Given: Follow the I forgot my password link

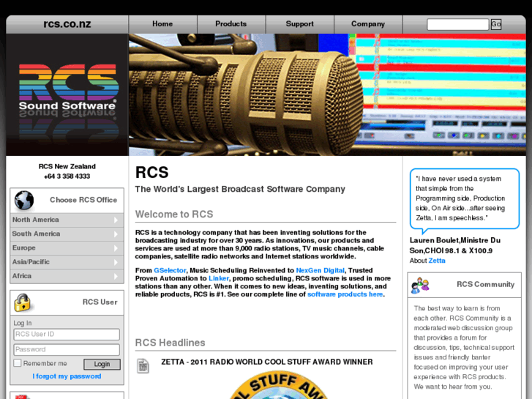Looking at the screenshot, I should 67,376.
